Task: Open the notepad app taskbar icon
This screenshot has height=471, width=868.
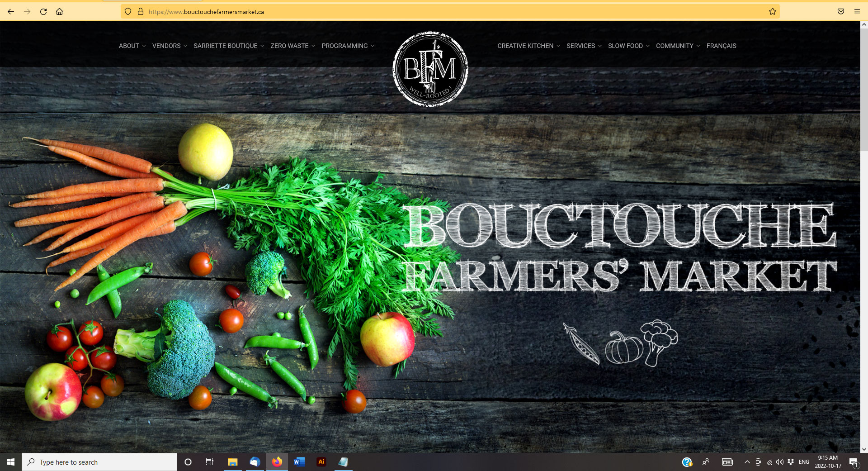Action: [344, 462]
